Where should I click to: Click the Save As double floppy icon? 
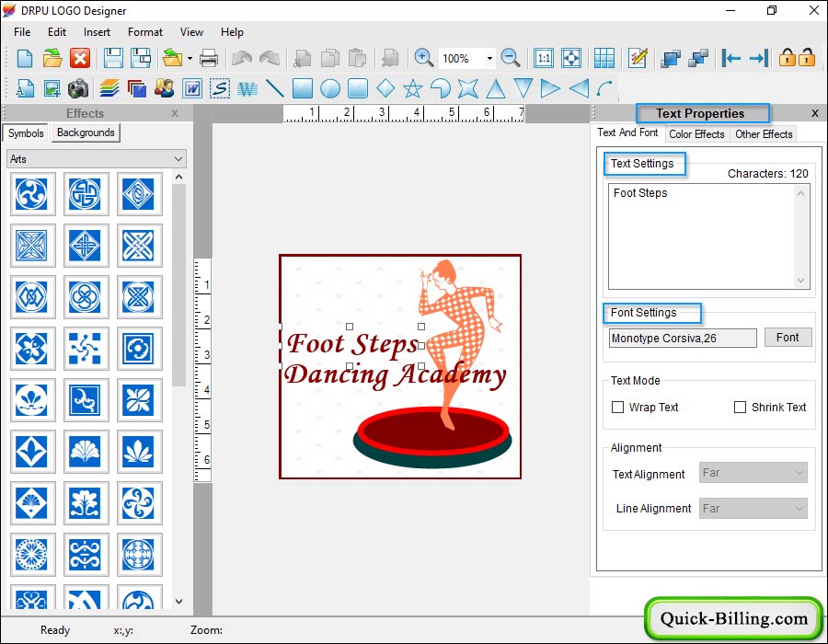click(x=141, y=58)
